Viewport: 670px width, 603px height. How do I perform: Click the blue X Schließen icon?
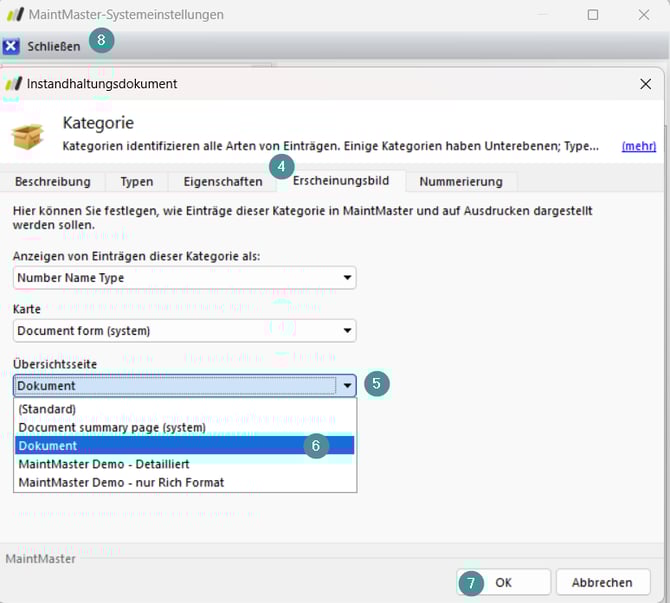[x=11, y=46]
